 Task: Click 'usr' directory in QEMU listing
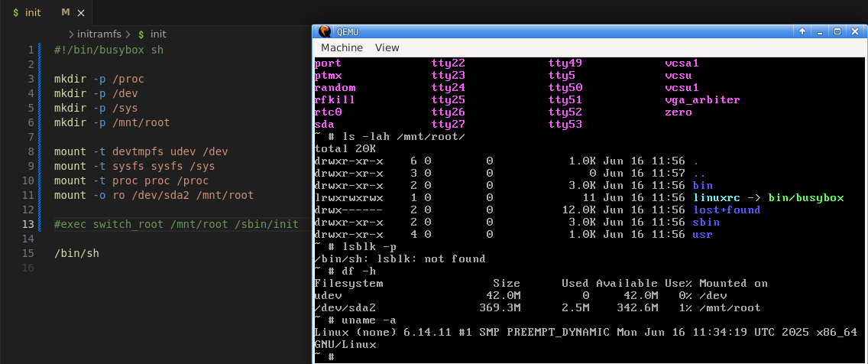702,234
